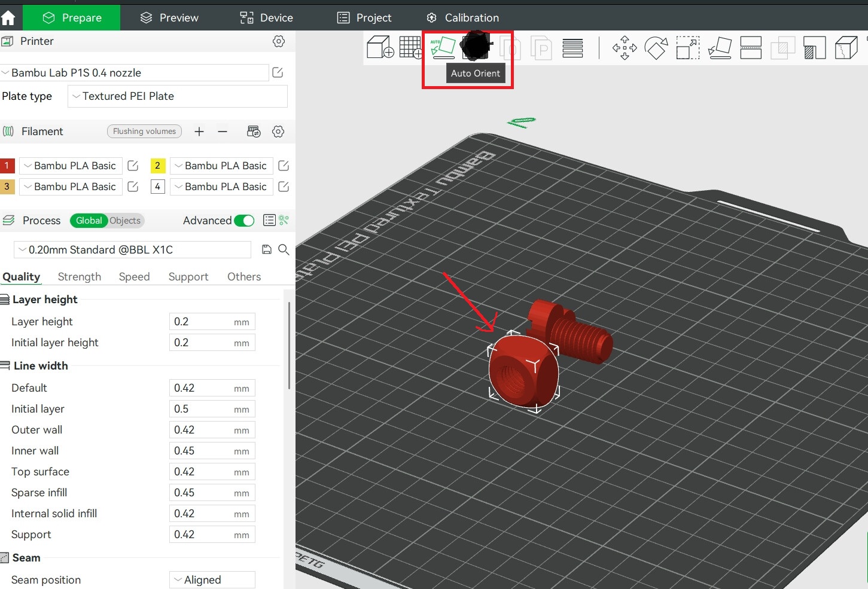This screenshot has width=868, height=589.
Task: Pick the tan filament 3 color swatch
Action: coord(7,187)
